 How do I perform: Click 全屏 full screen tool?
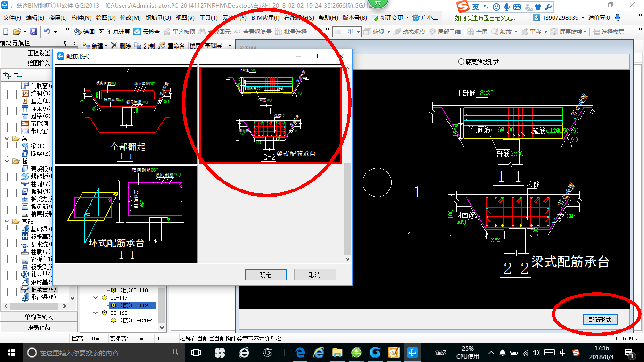pyautogui.click(x=477, y=32)
